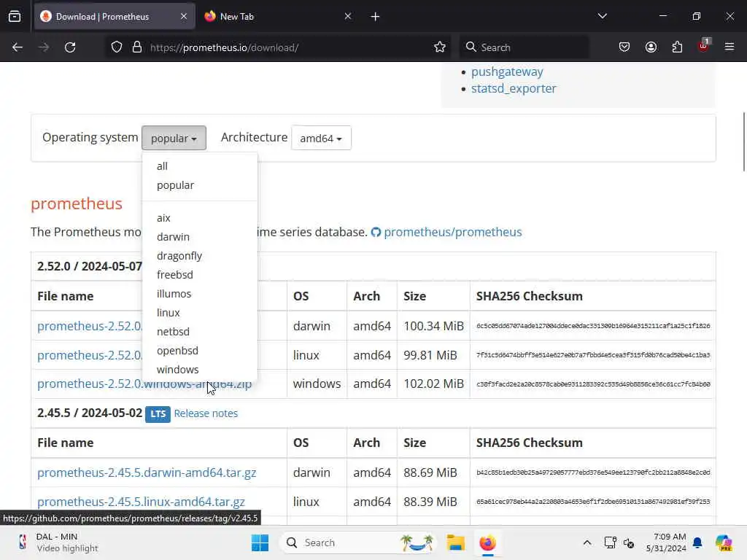Go back with the browser back arrow
Screen dimensions: 747x560
18,47
